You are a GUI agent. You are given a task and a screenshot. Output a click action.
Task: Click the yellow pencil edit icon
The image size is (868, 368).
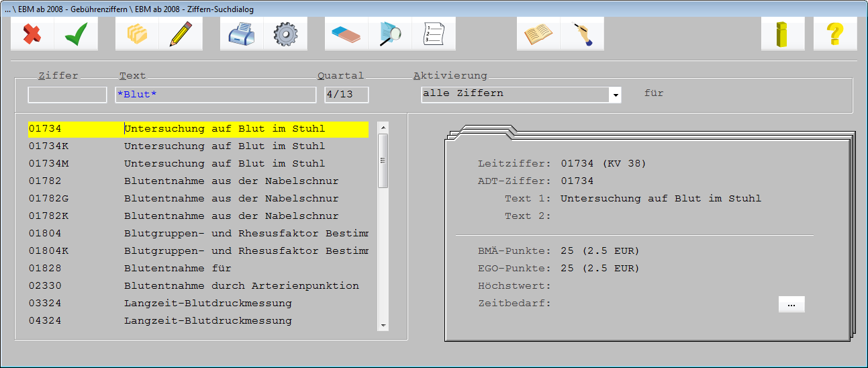181,34
